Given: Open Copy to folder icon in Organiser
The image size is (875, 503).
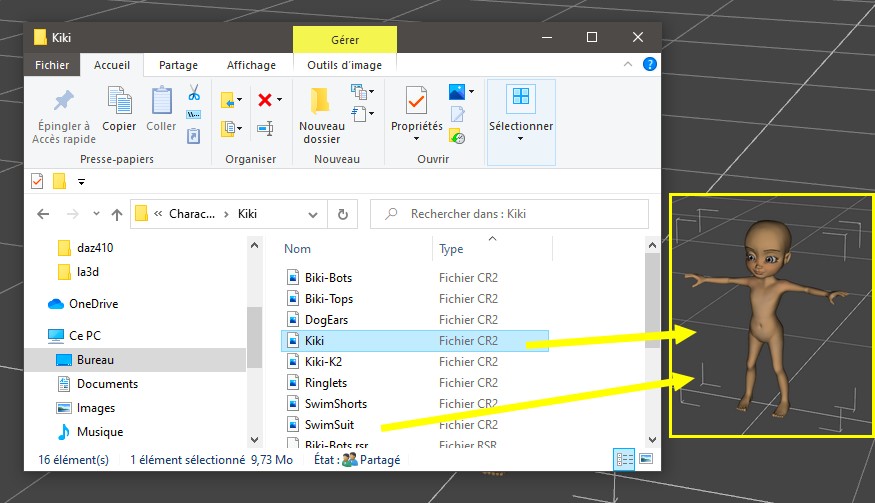Looking at the screenshot, I should pos(228,128).
